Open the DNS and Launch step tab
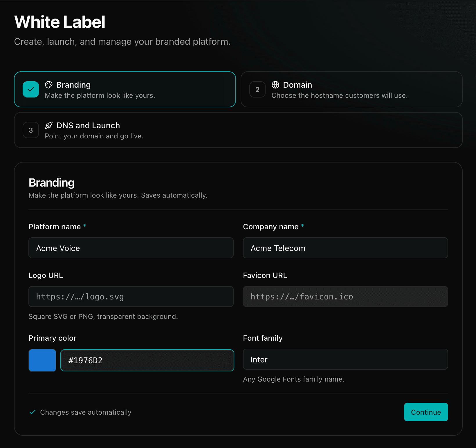Screen dimensions: 476x448 click(238, 130)
